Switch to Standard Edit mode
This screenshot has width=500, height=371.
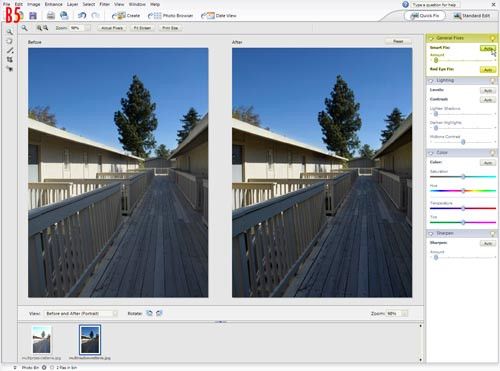tap(472, 16)
